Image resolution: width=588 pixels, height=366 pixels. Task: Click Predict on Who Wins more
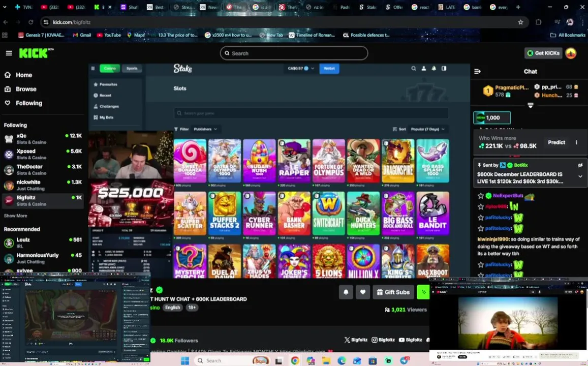556,142
